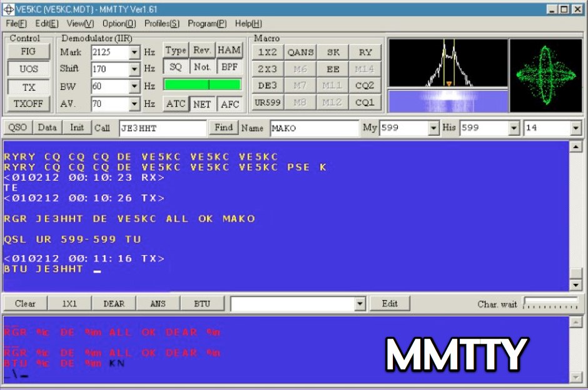Screen dimensions: 588x390
Task: Toggle UOS unshift-on-space mode
Action: [28, 69]
